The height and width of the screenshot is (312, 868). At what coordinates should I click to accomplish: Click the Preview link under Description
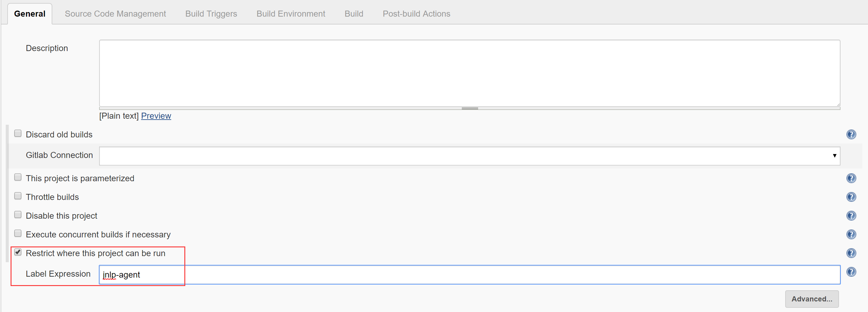[156, 116]
